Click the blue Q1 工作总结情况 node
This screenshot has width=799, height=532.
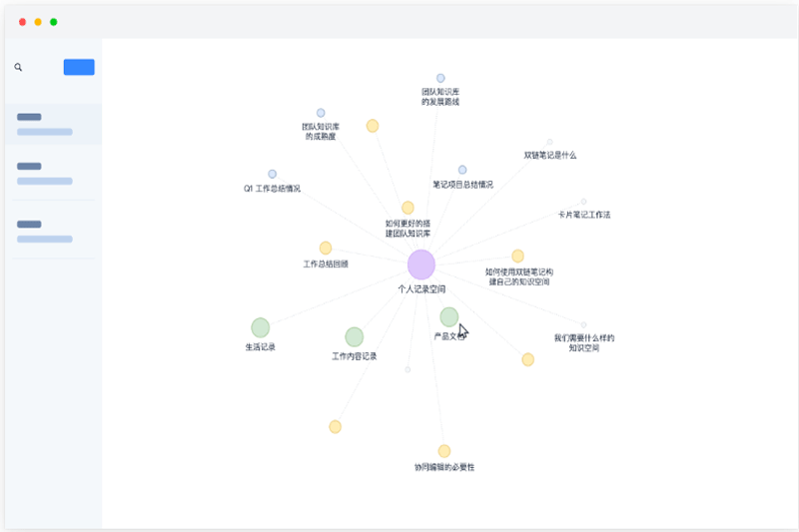pyautogui.click(x=272, y=174)
